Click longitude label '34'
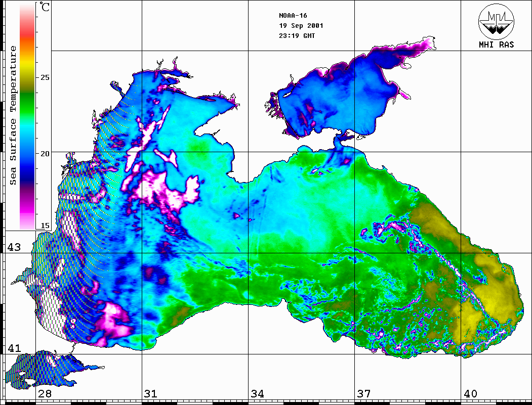The height and width of the screenshot is (405, 532). tap(258, 394)
